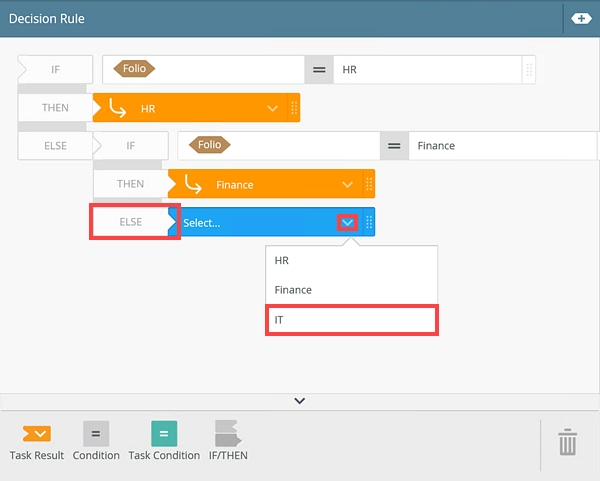Image resolution: width=600 pixels, height=481 pixels.
Task: Click the arrow icon in Finance outcome block
Action: point(192,184)
